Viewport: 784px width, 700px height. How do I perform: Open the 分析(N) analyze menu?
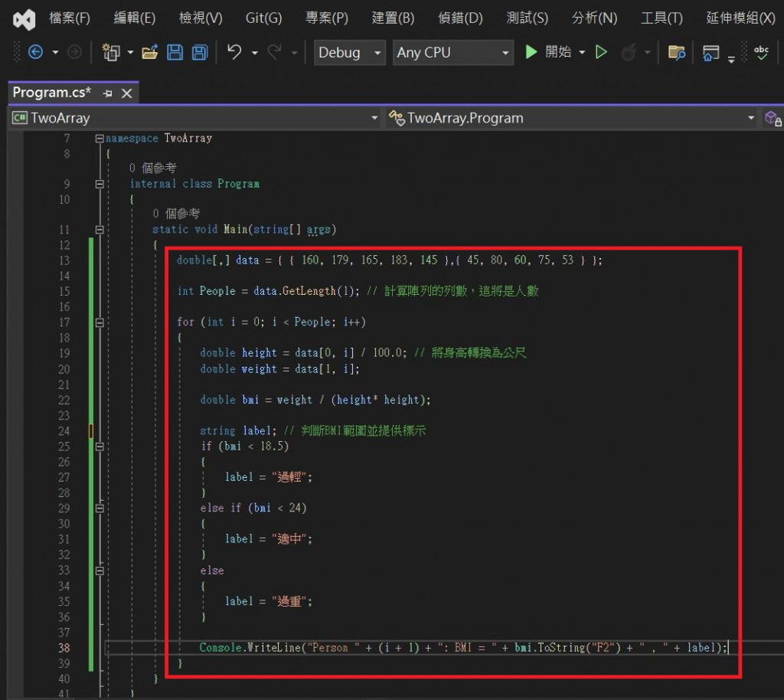[x=594, y=18]
